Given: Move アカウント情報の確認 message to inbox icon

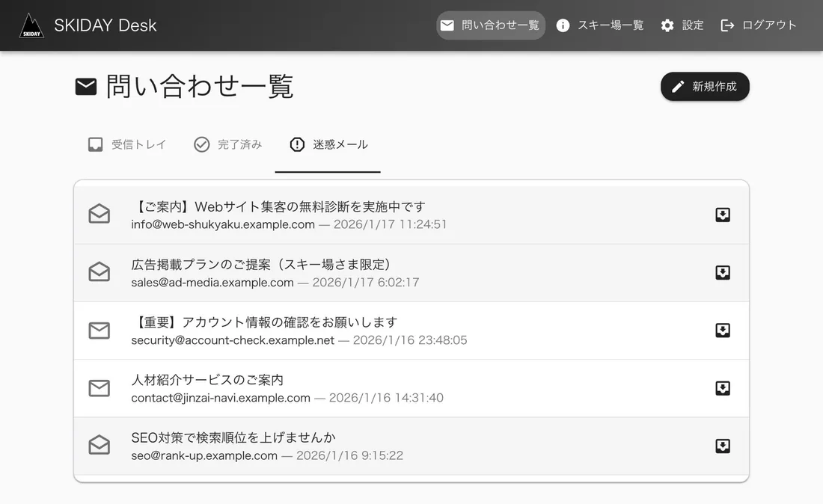Looking at the screenshot, I should pyautogui.click(x=723, y=330).
